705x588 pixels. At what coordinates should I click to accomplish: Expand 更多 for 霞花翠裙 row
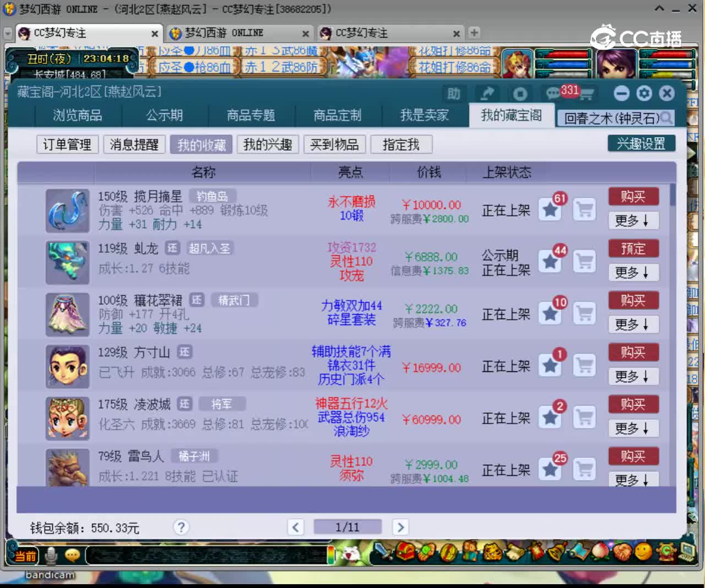(633, 325)
